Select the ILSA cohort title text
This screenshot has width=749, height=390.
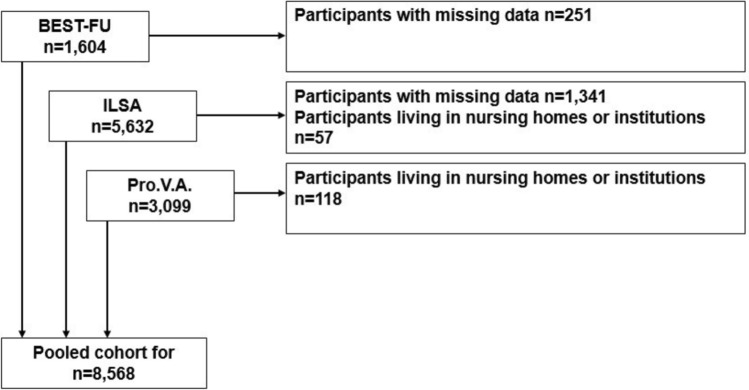click(122, 105)
